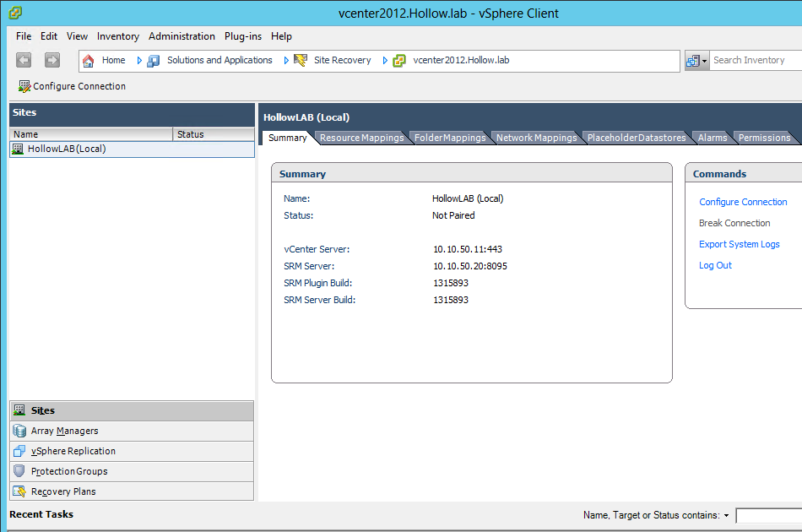Click the Log Out command link

click(715, 265)
